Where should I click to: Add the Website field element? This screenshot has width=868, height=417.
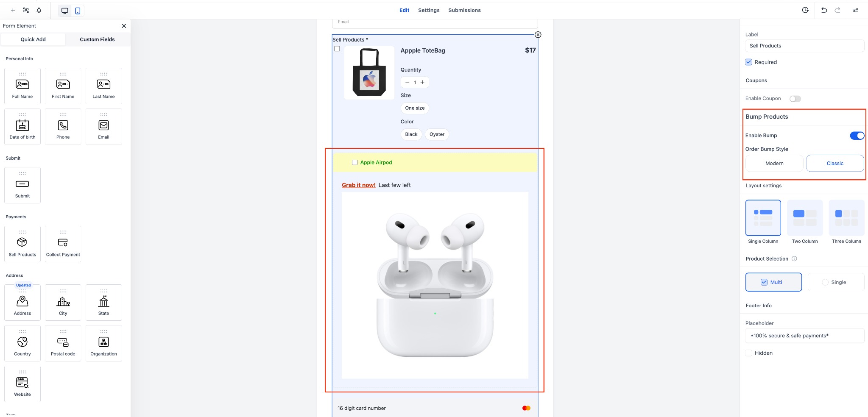pos(22,384)
